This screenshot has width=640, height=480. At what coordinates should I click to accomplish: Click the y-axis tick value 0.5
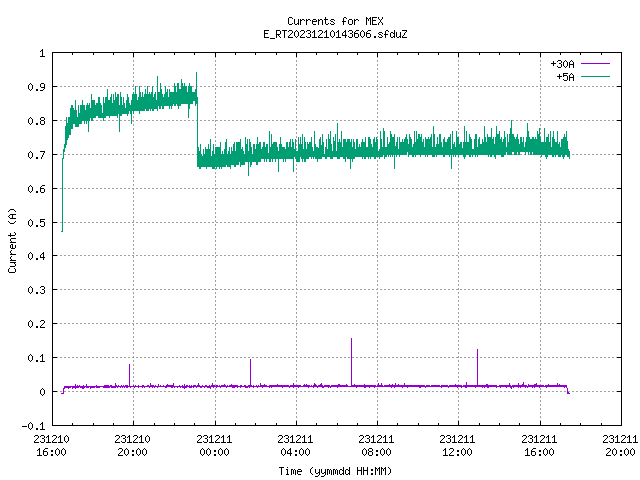pyautogui.click(x=36, y=223)
